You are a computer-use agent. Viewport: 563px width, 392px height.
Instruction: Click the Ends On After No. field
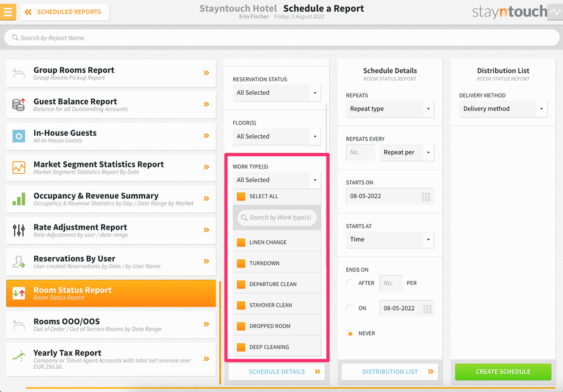pos(390,283)
